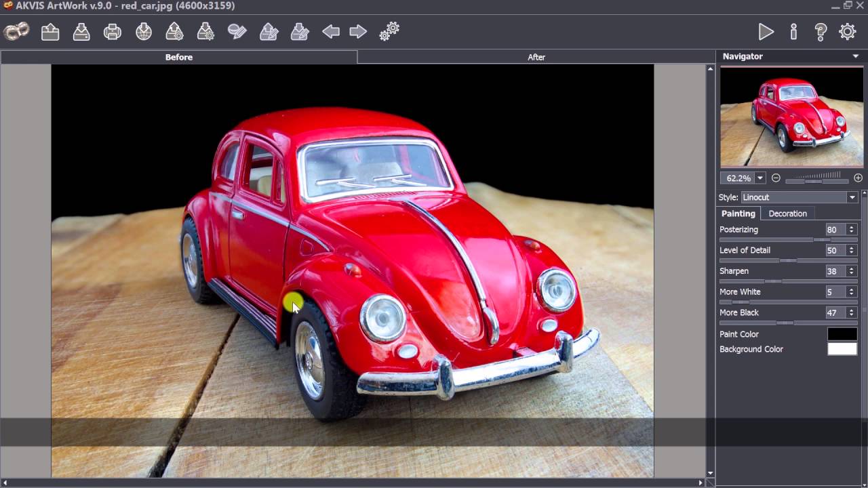868x488 pixels.
Task: Open the Style dropdown showing Linocut
Action: [799, 197]
